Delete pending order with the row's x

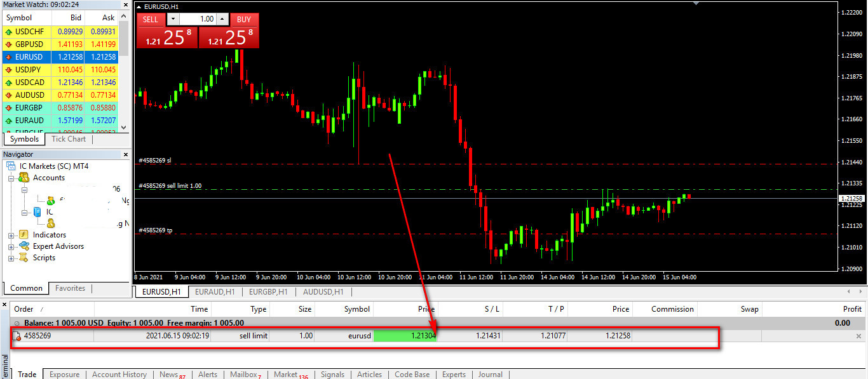coord(858,336)
